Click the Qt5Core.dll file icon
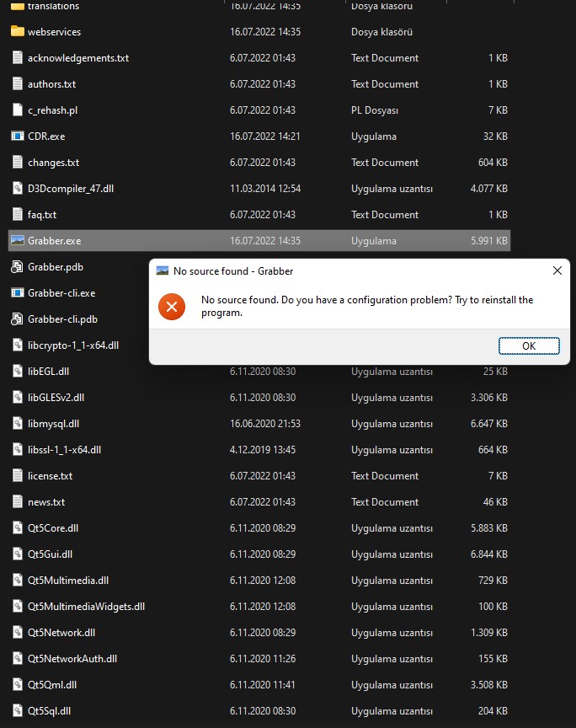The height and width of the screenshot is (728, 576). (x=19, y=527)
